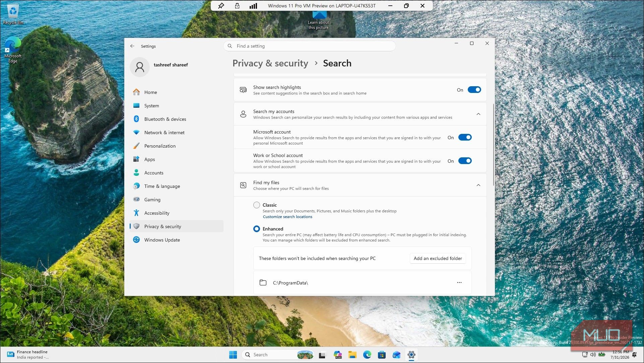Image resolution: width=644 pixels, height=363 pixels.
Task: Turn off Show search highlights toggle
Action: coord(474,90)
